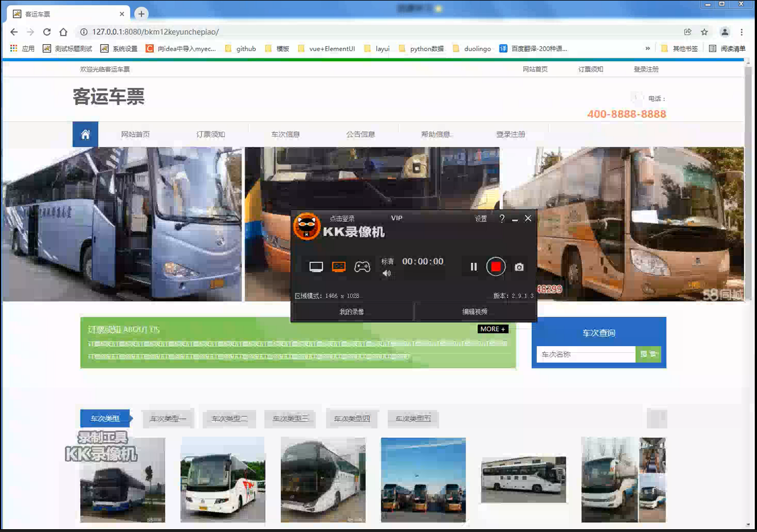Open 编辑视频 in KK录像机
The width and height of the screenshot is (757, 532).
[475, 312]
